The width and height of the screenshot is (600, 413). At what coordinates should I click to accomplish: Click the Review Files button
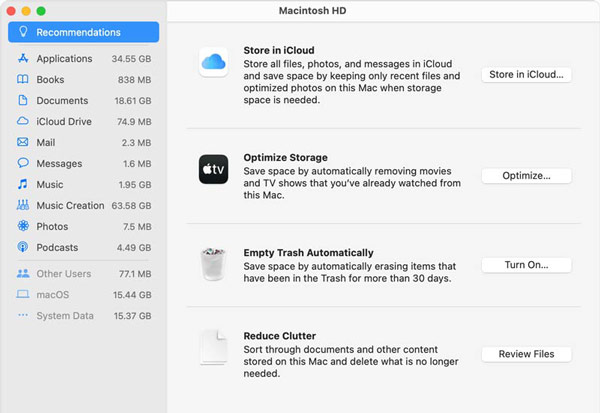click(526, 354)
